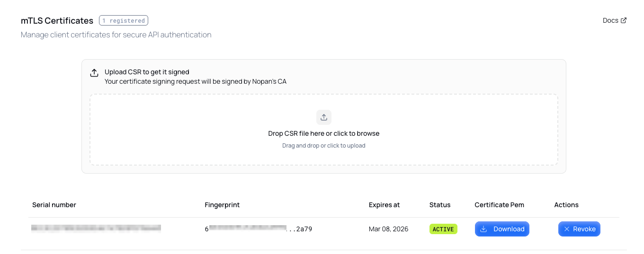Revoke the active certificate
The image size is (644, 254).
(x=579, y=229)
